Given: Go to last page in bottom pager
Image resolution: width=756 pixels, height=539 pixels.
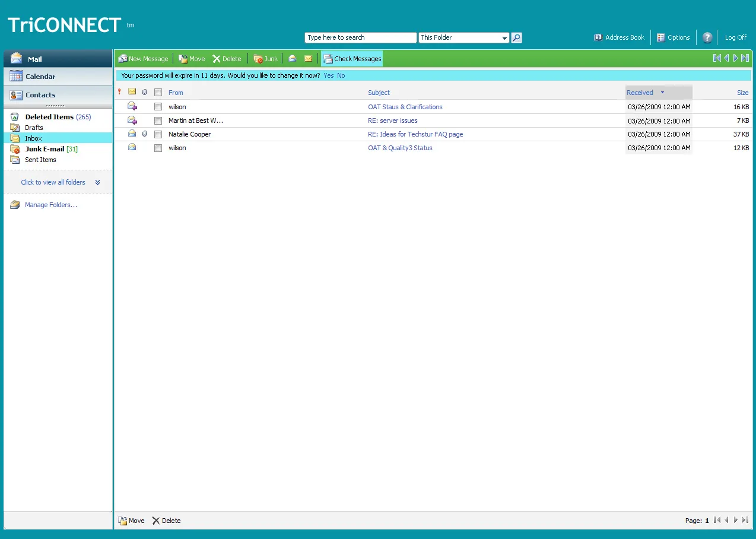Looking at the screenshot, I should pos(745,520).
